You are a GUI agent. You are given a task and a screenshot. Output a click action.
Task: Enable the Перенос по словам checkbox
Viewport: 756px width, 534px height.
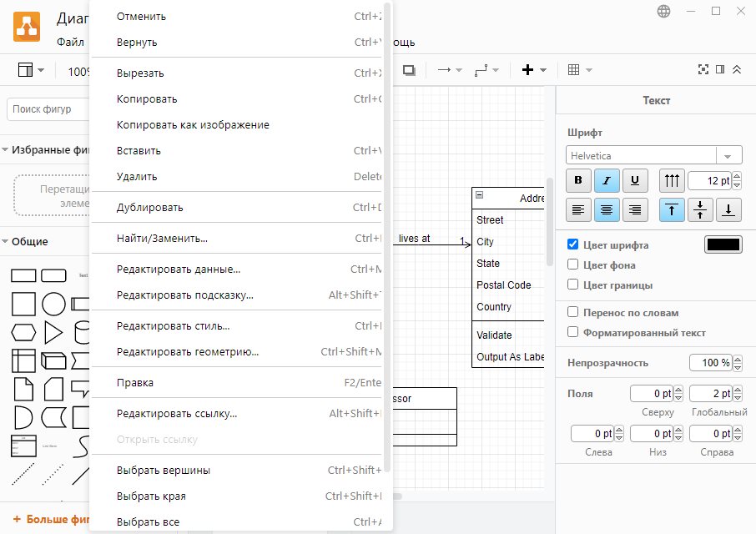pos(572,312)
